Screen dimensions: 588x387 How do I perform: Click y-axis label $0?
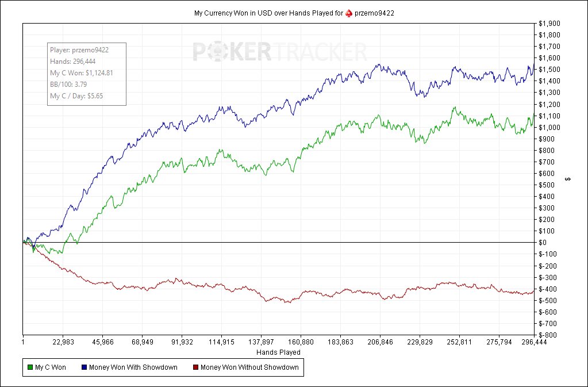(543, 243)
